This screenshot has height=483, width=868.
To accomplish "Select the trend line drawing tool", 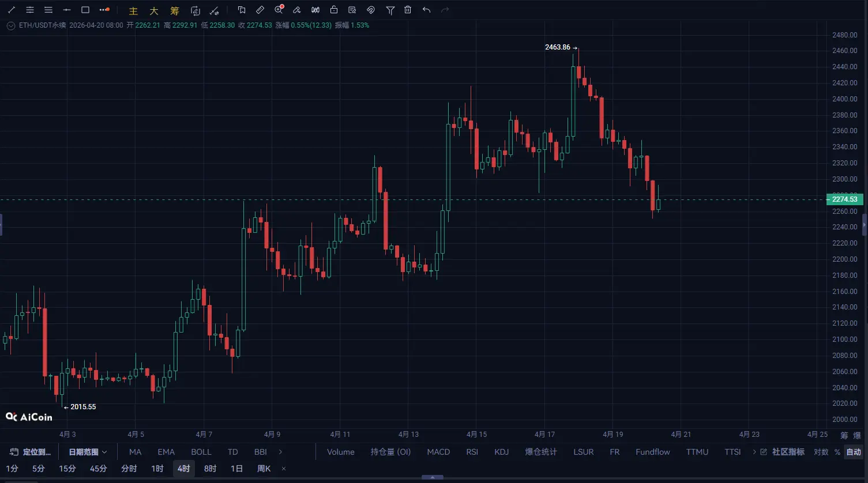I will [12, 10].
